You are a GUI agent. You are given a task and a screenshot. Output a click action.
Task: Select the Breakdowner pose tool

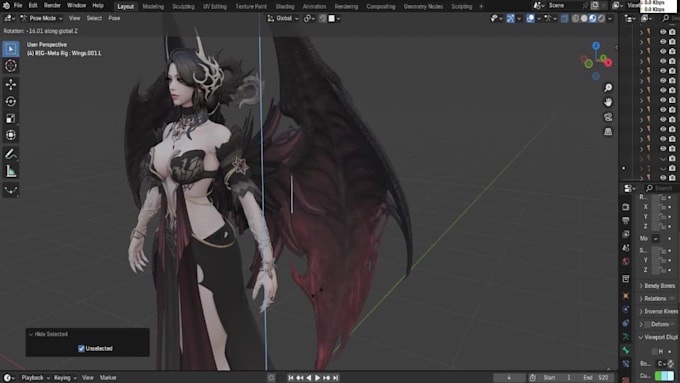click(11, 190)
